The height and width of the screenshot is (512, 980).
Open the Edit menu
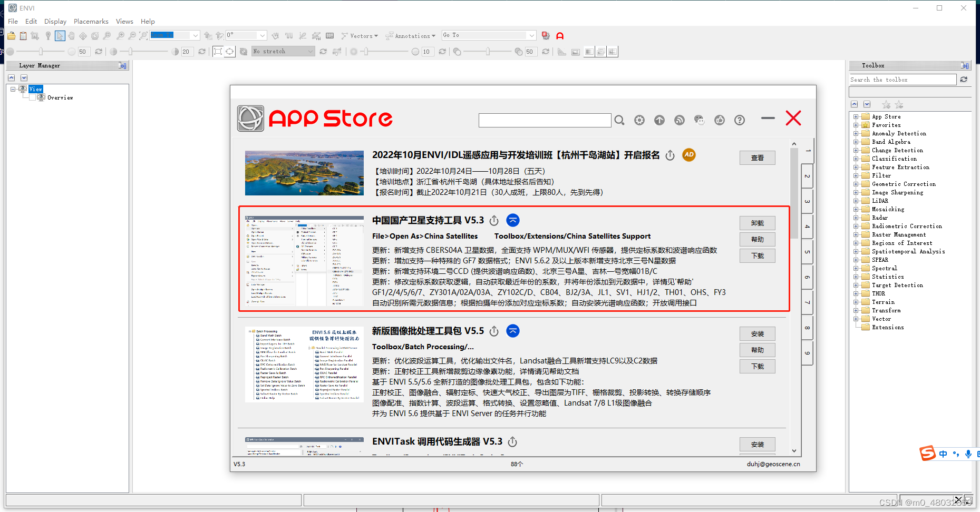click(31, 22)
